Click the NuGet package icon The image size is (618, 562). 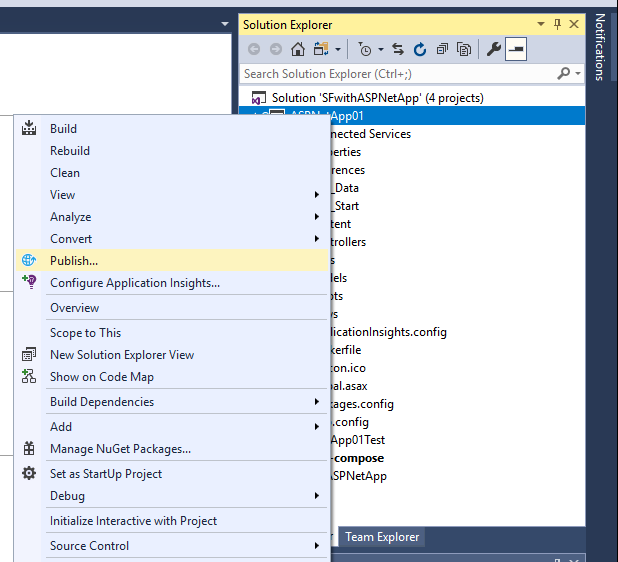pyautogui.click(x=29, y=448)
